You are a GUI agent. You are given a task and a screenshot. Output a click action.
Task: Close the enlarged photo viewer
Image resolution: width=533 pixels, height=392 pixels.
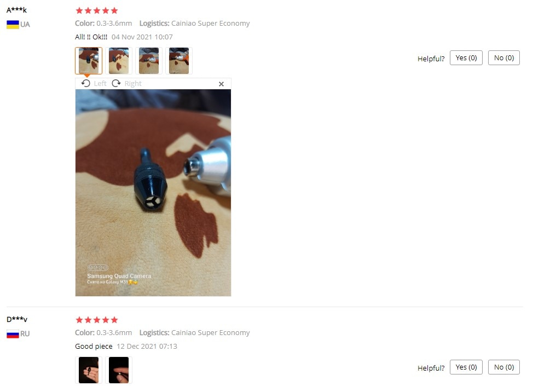pyautogui.click(x=221, y=84)
